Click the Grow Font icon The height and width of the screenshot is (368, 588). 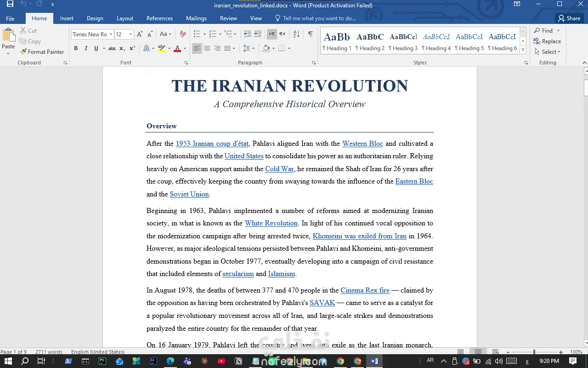140,34
